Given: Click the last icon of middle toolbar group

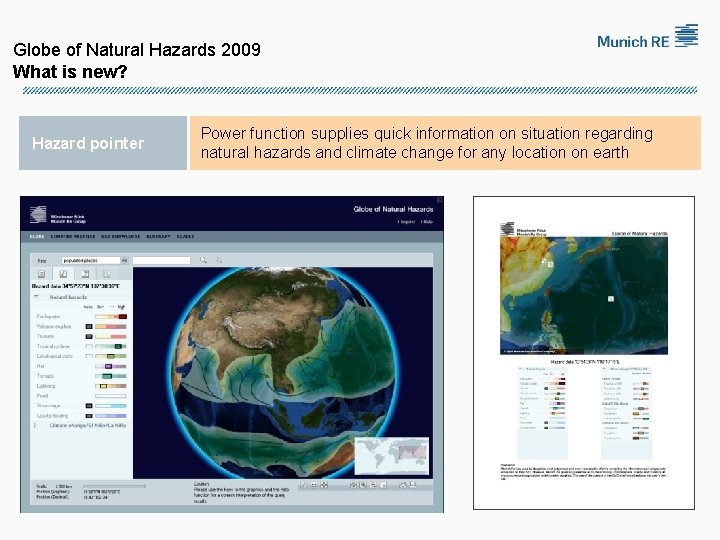Looking at the screenshot, I should [384, 485].
